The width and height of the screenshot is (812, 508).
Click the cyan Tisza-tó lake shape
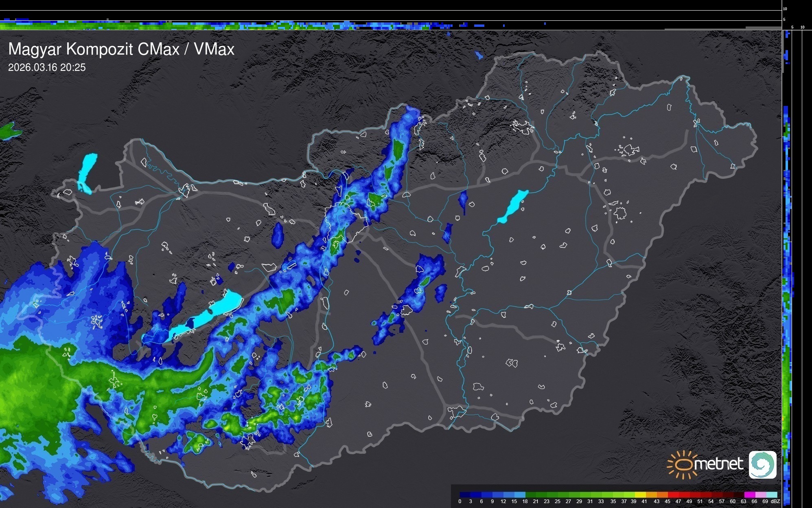pos(513,206)
